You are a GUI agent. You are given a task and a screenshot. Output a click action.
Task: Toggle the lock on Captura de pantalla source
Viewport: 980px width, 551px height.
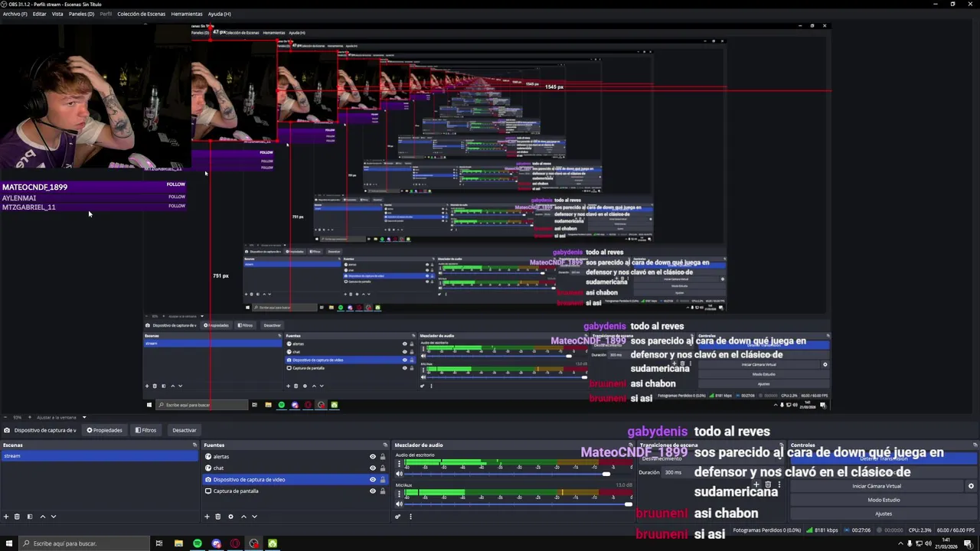pos(383,491)
